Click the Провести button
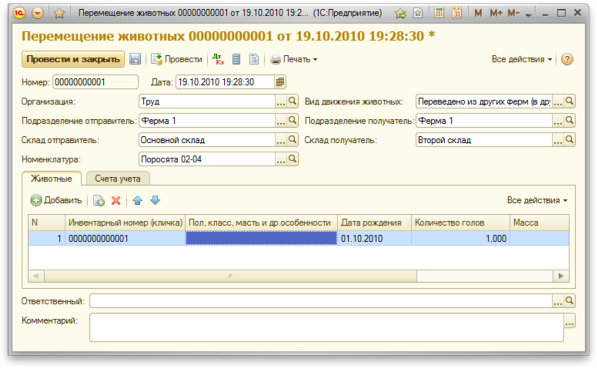This screenshot has height=368, width=597. (x=177, y=59)
